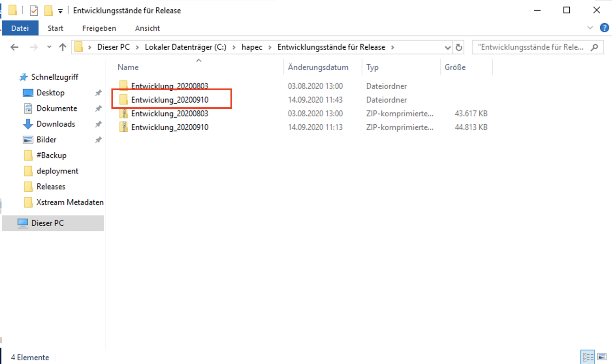The width and height of the screenshot is (612, 364).
Task: Refresh the current folder view
Action: coord(459,47)
